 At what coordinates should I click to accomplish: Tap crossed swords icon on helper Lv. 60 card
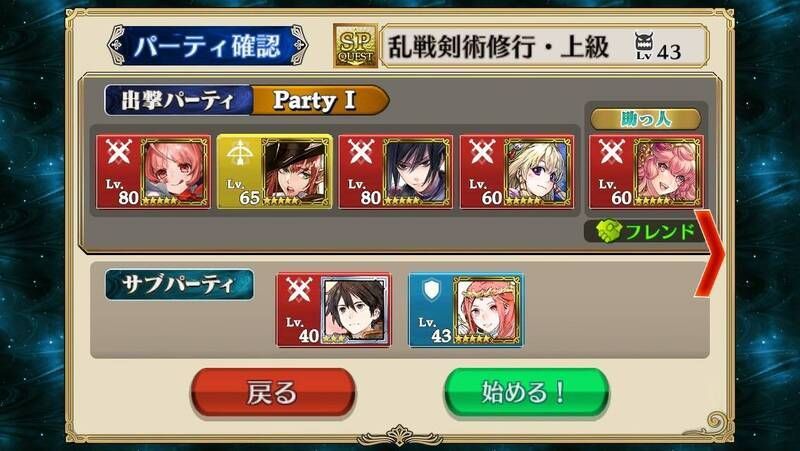[x=612, y=152]
